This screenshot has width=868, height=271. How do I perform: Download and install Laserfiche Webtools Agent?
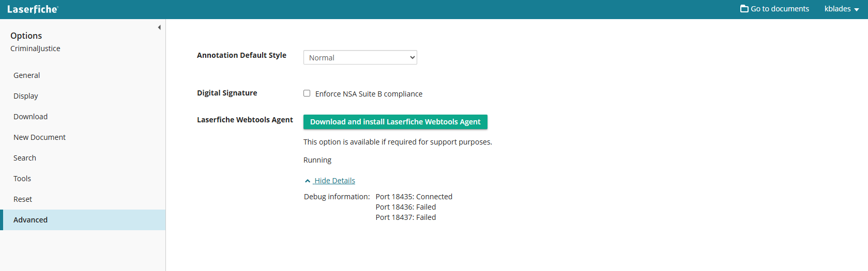[395, 122]
